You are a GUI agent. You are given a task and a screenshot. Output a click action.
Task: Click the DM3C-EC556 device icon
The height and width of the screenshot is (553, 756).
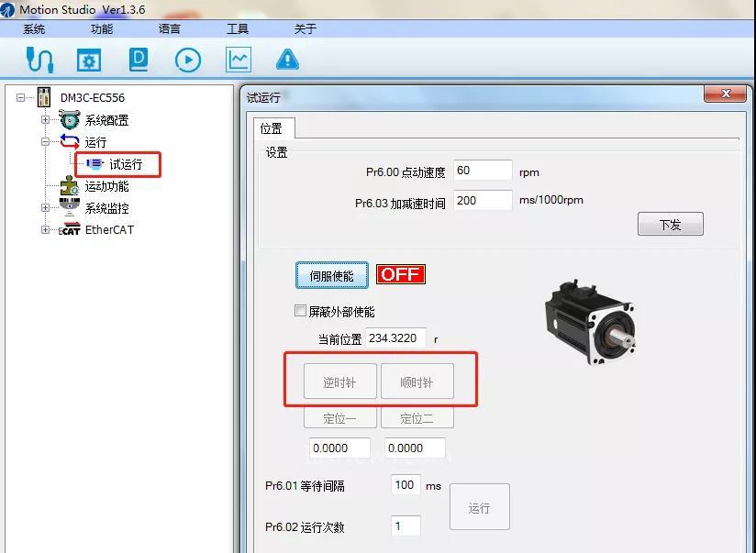(x=44, y=97)
